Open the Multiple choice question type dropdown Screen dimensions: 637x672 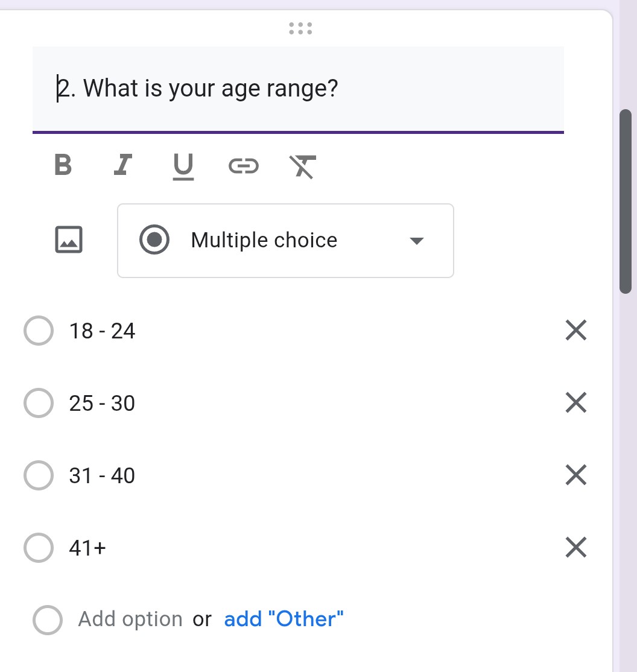click(285, 241)
